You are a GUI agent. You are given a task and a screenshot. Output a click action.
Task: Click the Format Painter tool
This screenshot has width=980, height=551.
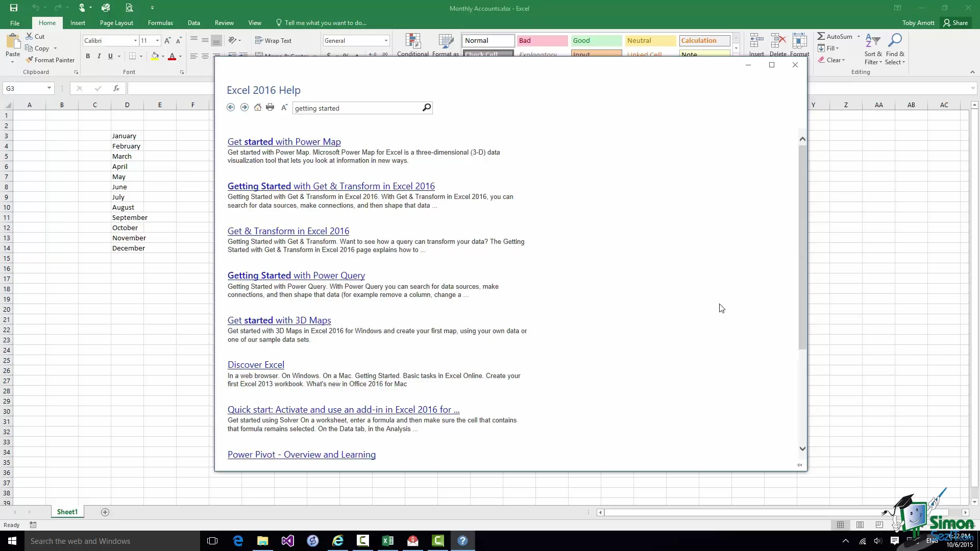coord(50,60)
